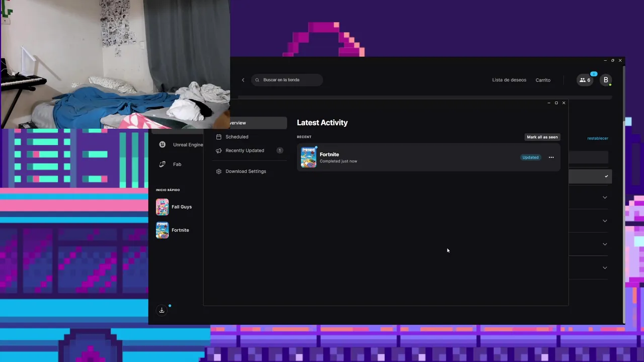Open the Recently Updated tab
This screenshot has height=362, width=644.
(245, 150)
